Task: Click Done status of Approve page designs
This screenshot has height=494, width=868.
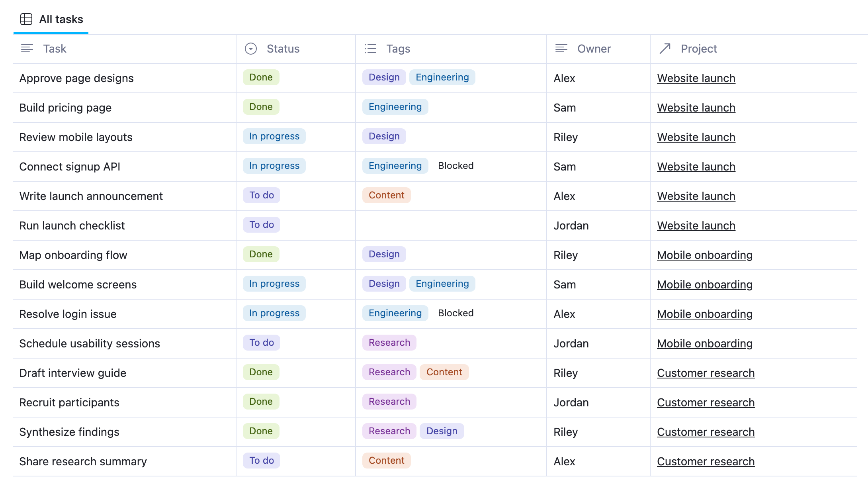Action: pos(261,77)
